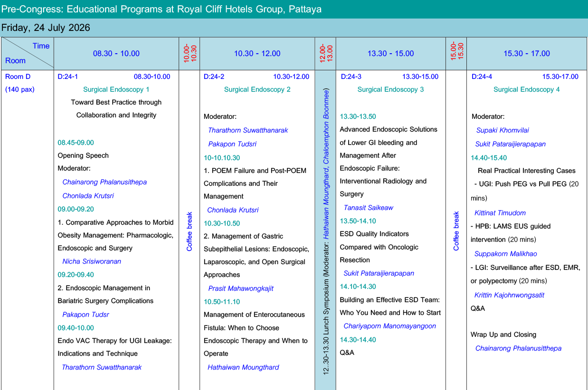Screen dimensions: 588x390
Task: Open the Surgical Endoscopy 2 session title
Action: (257, 89)
